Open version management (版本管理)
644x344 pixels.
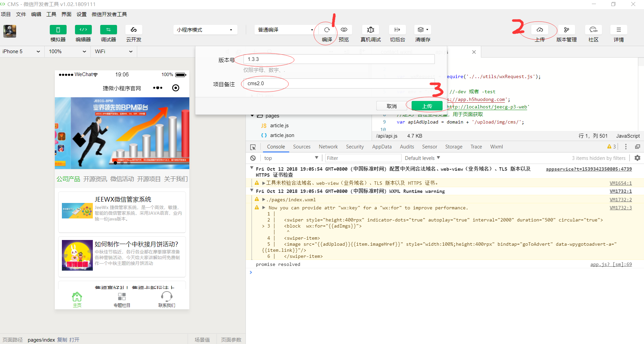(567, 30)
